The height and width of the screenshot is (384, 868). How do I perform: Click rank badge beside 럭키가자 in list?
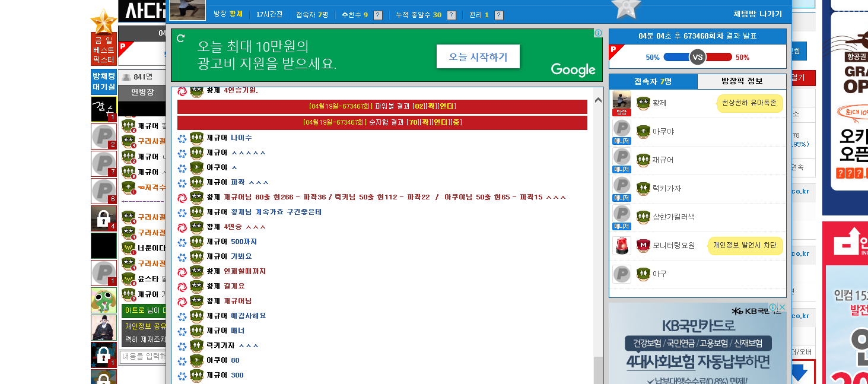pos(643,189)
